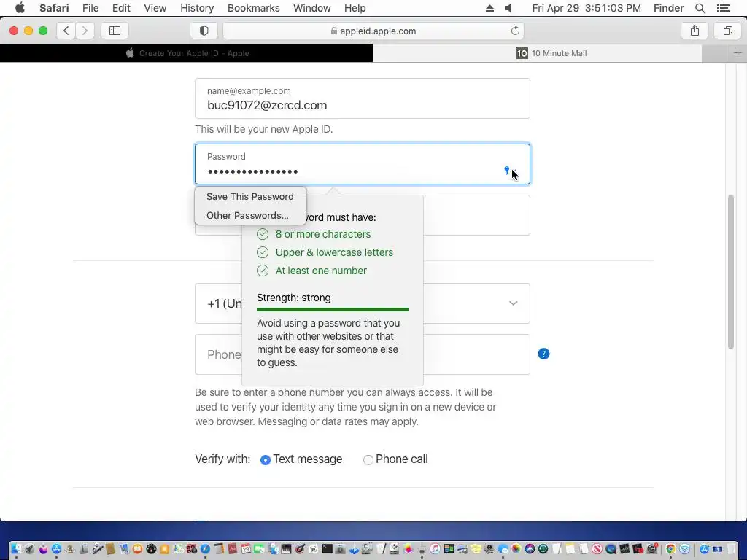Open Stickies from the Dock
Image resolution: width=747 pixels, height=560 pixels.
(476, 548)
